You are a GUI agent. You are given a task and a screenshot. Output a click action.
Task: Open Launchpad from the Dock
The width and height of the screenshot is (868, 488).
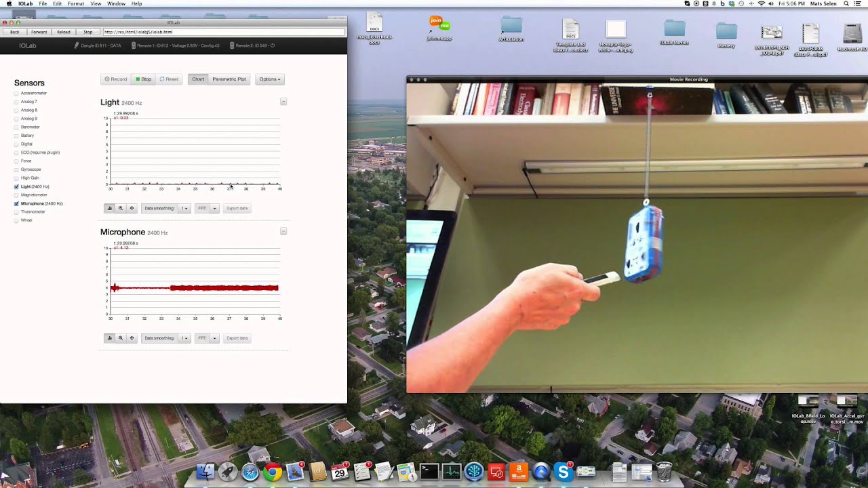point(228,472)
